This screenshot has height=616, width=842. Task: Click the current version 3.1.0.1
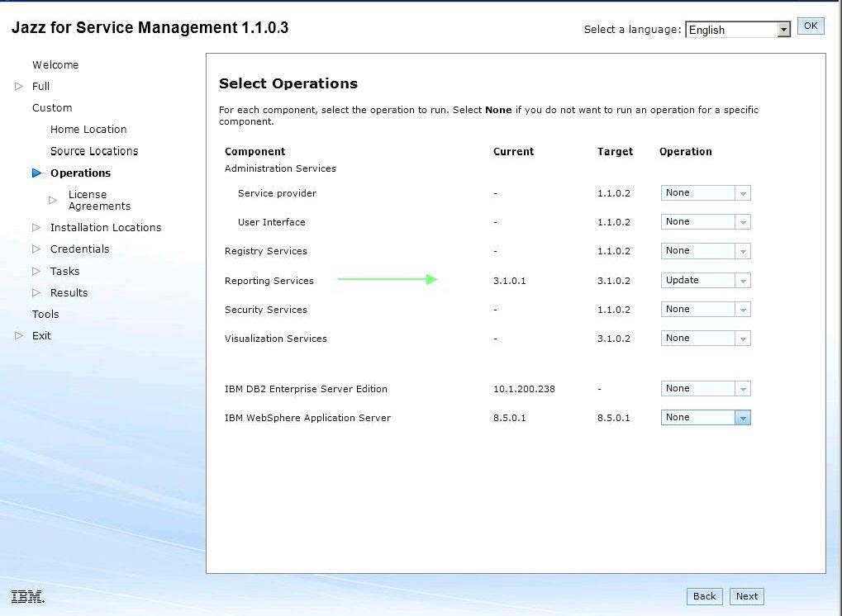pyautogui.click(x=510, y=281)
